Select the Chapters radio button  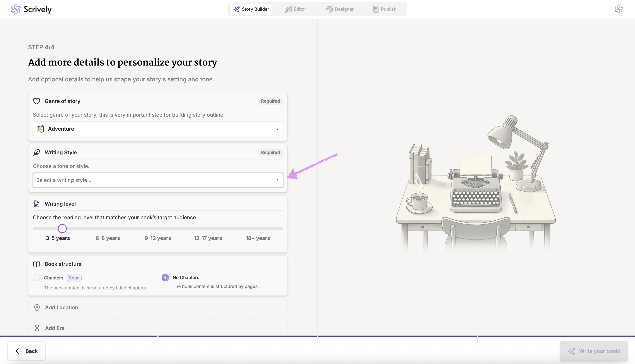pos(37,278)
